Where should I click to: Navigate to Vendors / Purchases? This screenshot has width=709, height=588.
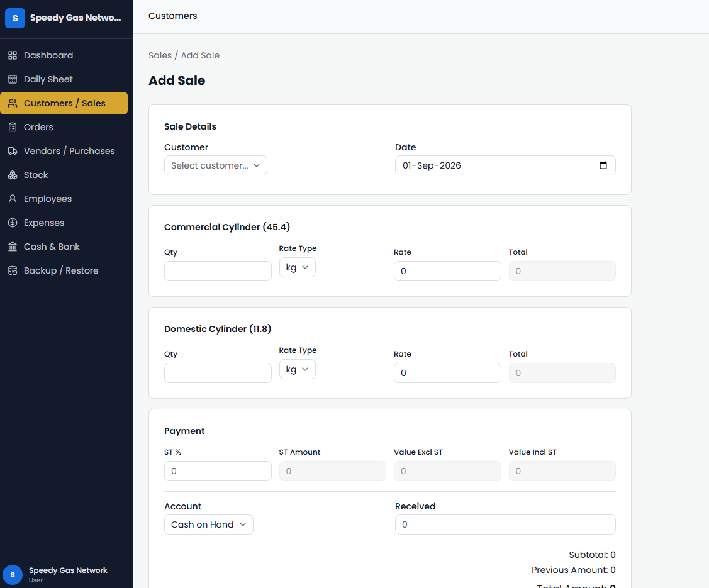pyautogui.click(x=64, y=151)
